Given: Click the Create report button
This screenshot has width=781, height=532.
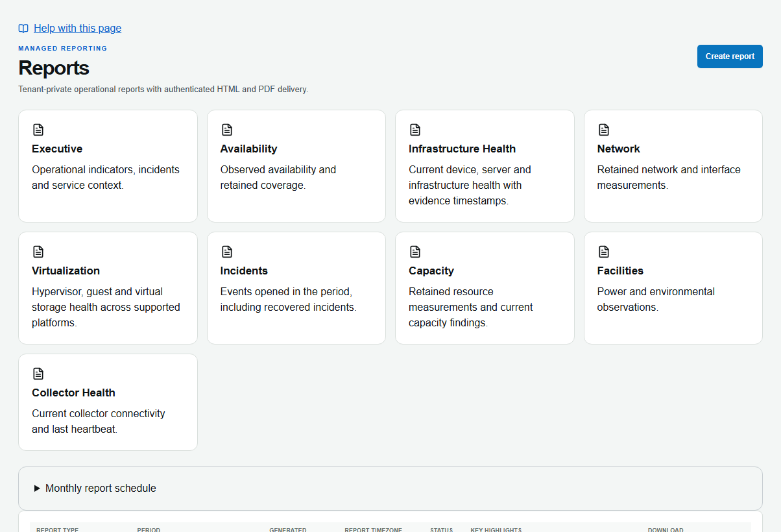Looking at the screenshot, I should tap(730, 56).
